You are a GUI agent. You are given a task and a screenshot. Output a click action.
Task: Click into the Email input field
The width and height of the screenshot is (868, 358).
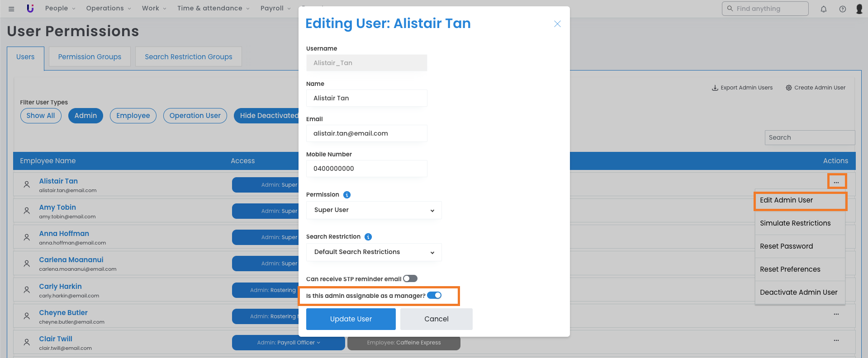click(x=366, y=133)
